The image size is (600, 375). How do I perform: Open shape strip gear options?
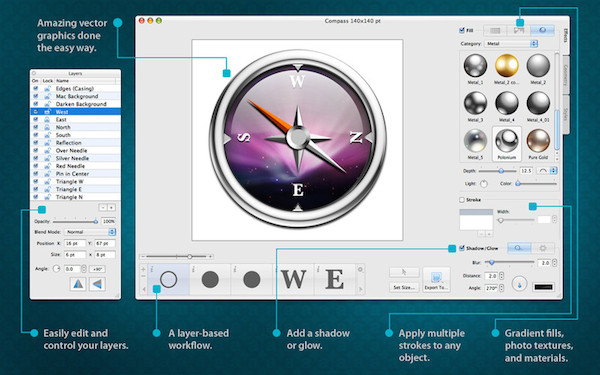pyautogui.click(x=360, y=269)
